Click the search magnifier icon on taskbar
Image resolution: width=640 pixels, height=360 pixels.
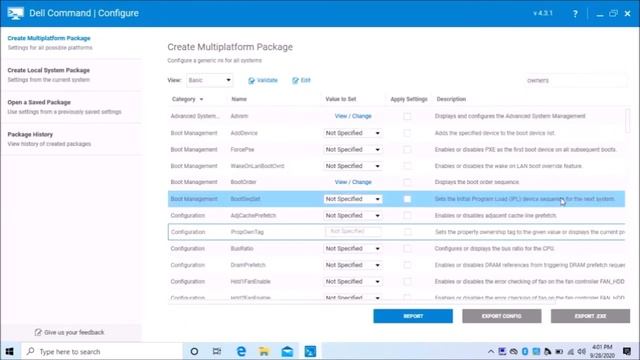point(31,351)
